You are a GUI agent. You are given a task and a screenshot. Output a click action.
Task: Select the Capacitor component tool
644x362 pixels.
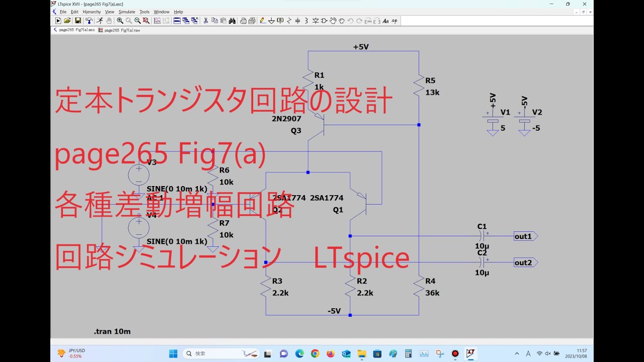pos(297,21)
